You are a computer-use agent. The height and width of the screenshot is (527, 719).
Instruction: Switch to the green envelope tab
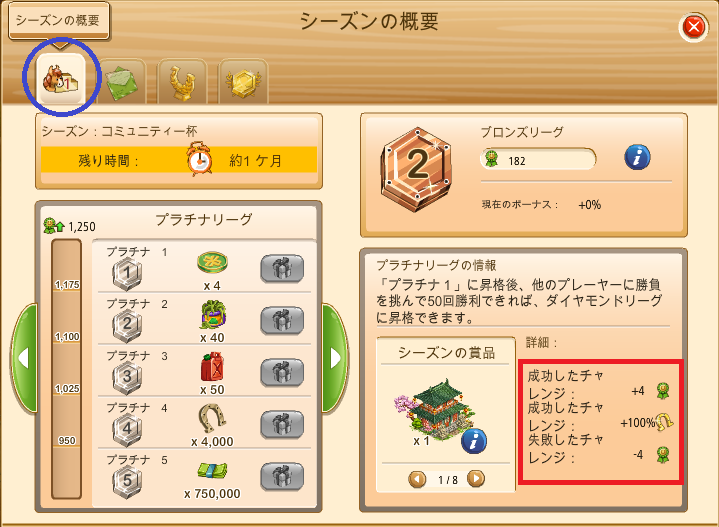click(122, 82)
